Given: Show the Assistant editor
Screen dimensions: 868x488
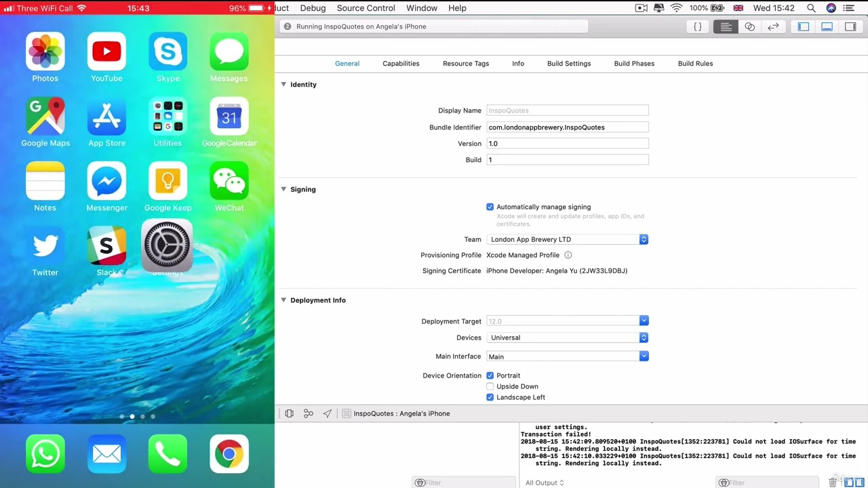Looking at the screenshot, I should pyautogui.click(x=749, y=26).
